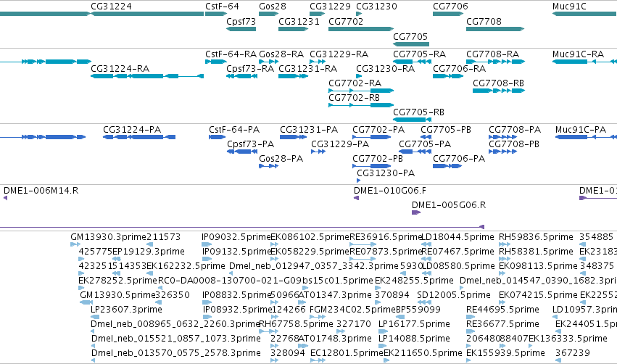Select protein CG31229-PA

339,144
